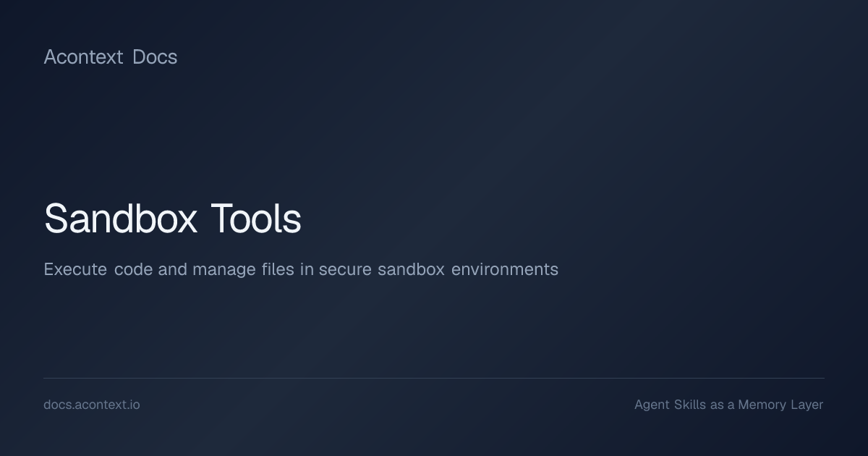Click the subtitle about executing code in sandboxes
The width and height of the screenshot is (868, 456).
[301, 269]
